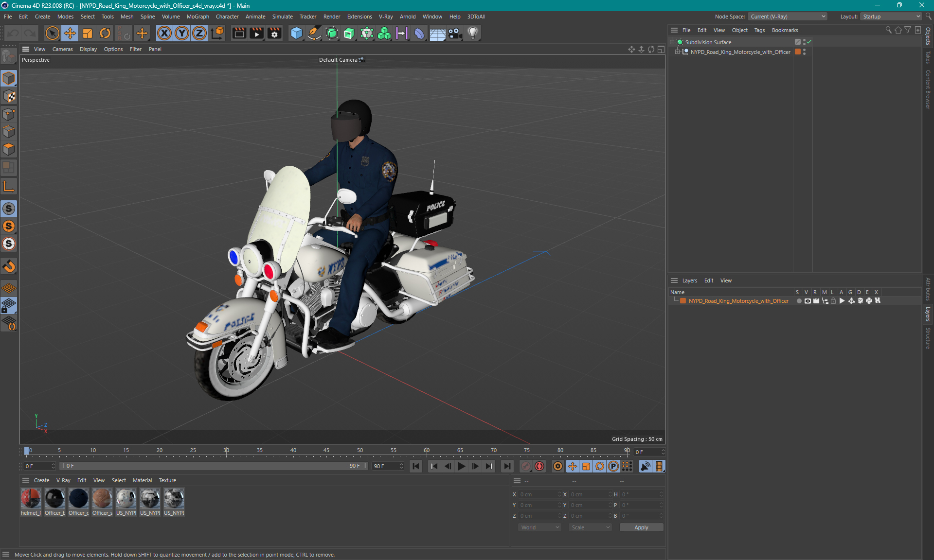Screen dimensions: 934x560
Task: Toggle NYPD layer lock icon
Action: click(833, 301)
